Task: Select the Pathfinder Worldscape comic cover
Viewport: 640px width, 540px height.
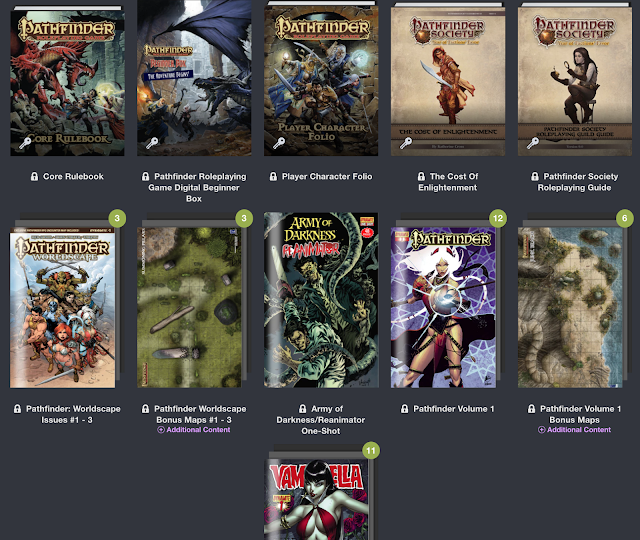Action: pos(62,308)
